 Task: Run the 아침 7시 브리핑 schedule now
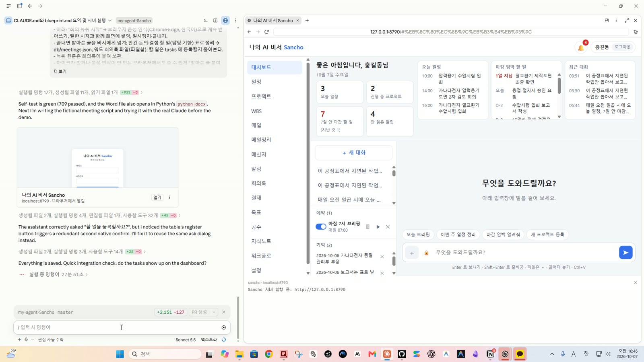click(x=378, y=227)
